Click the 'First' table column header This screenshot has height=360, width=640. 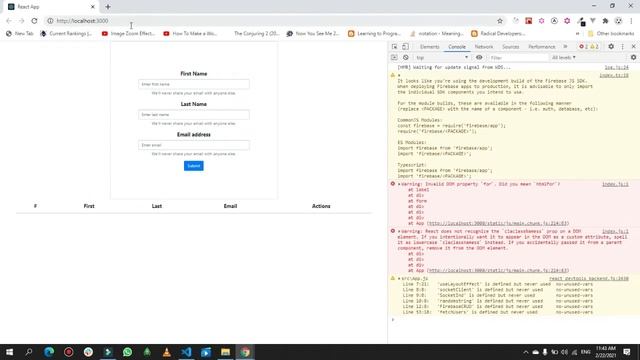(x=89, y=206)
